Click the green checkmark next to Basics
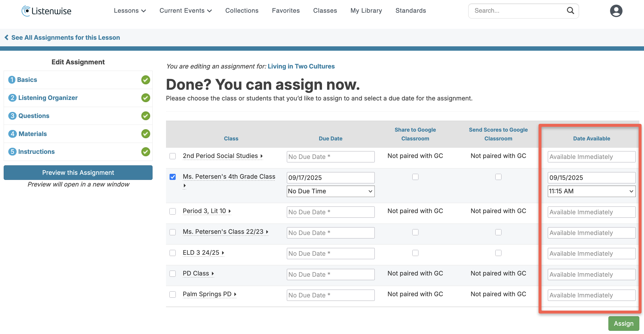This screenshot has width=644, height=334. click(x=145, y=80)
